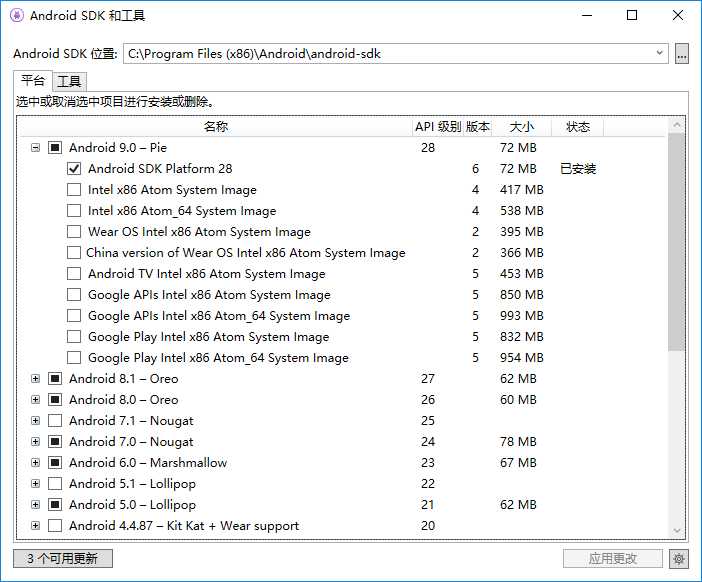
Task: Sort by the API 级别 column header
Action: tap(437, 127)
